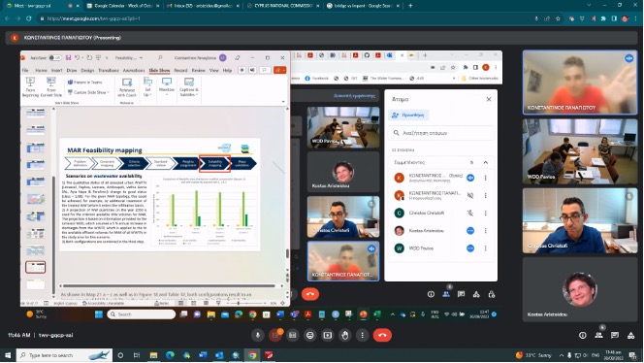Select the Christos Christofi video tile
Screen dimensions: 644x363
click(x=580, y=220)
